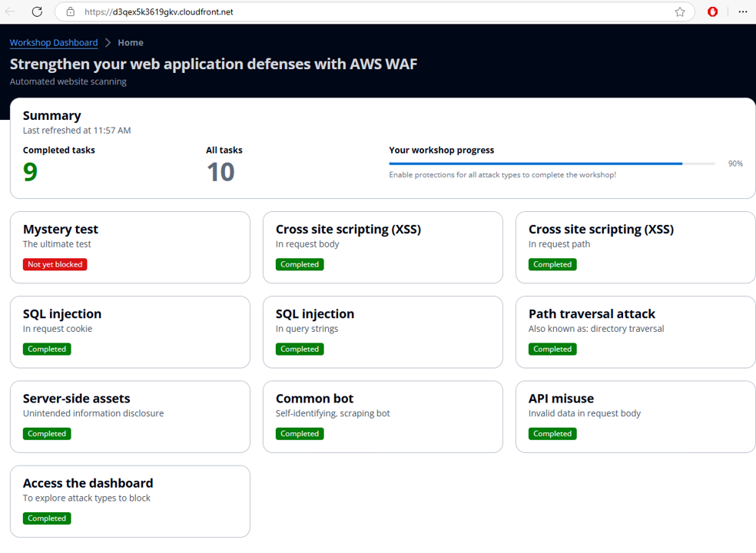Click the 'Not yet blocked' red badge
The image size is (756, 553).
(x=55, y=264)
